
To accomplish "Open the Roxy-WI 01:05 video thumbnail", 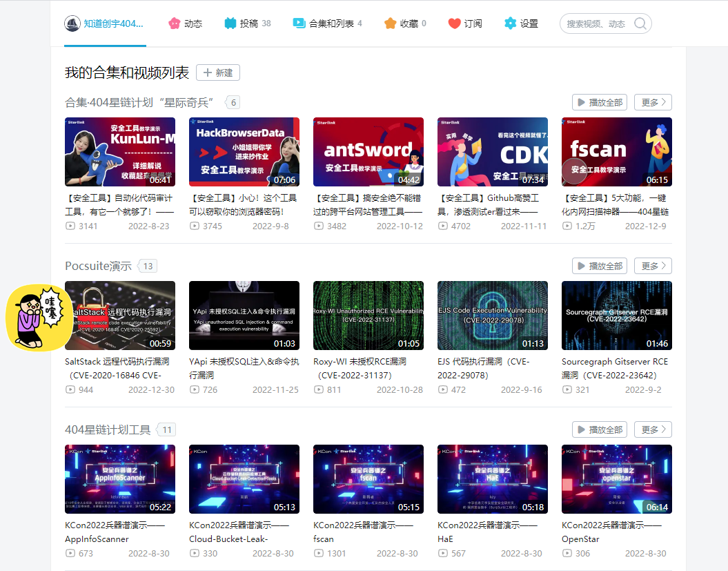I will (368, 316).
